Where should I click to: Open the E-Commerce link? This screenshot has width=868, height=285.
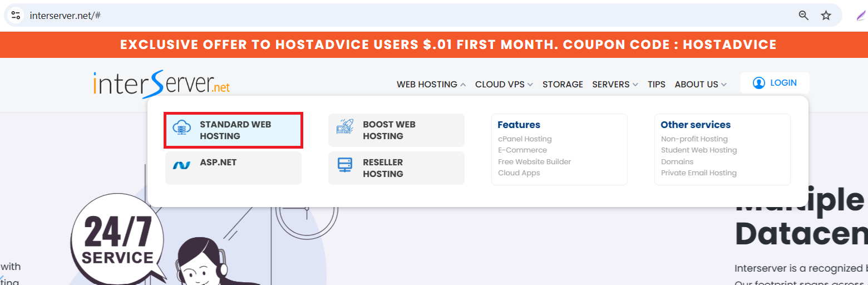[522, 150]
